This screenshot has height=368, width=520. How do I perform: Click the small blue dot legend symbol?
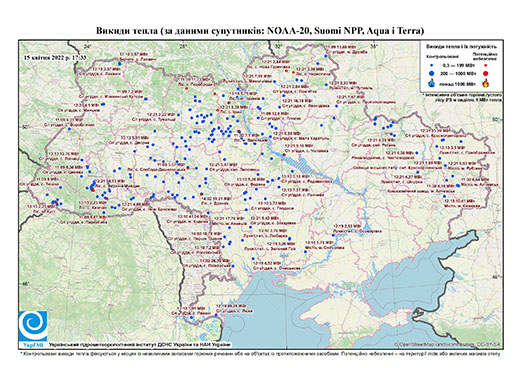click(x=432, y=65)
